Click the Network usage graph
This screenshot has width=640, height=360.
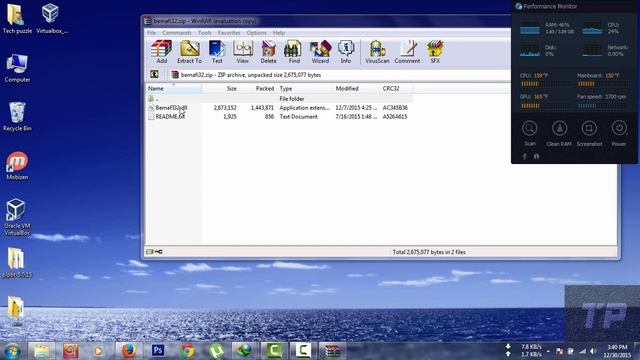[592, 51]
